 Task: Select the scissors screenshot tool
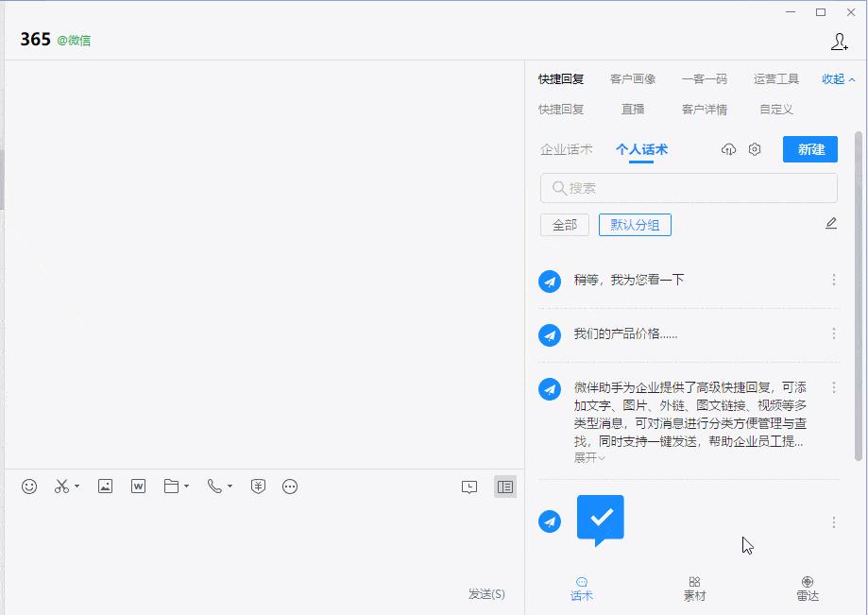click(x=61, y=487)
